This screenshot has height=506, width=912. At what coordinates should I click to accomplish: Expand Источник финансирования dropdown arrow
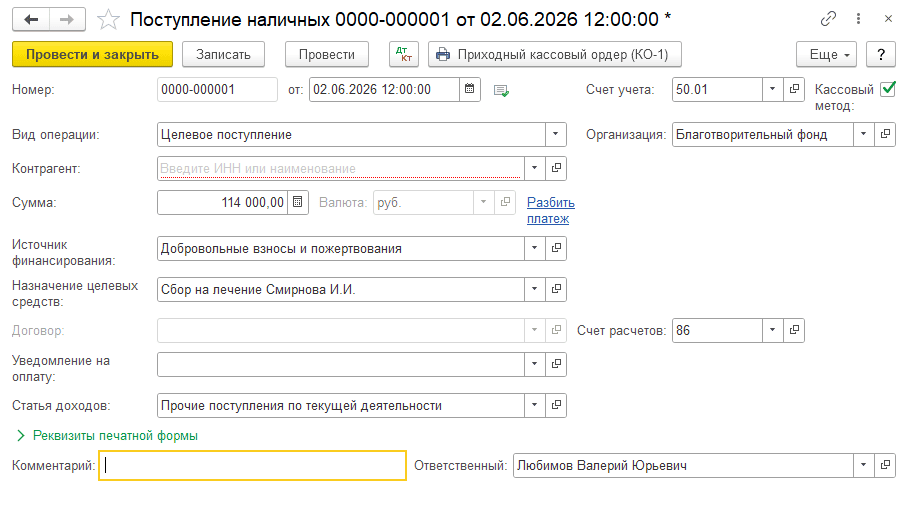click(x=535, y=248)
